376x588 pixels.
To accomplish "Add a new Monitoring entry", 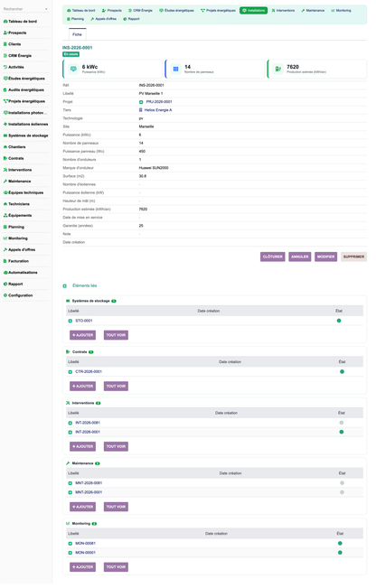I will [x=82, y=567].
